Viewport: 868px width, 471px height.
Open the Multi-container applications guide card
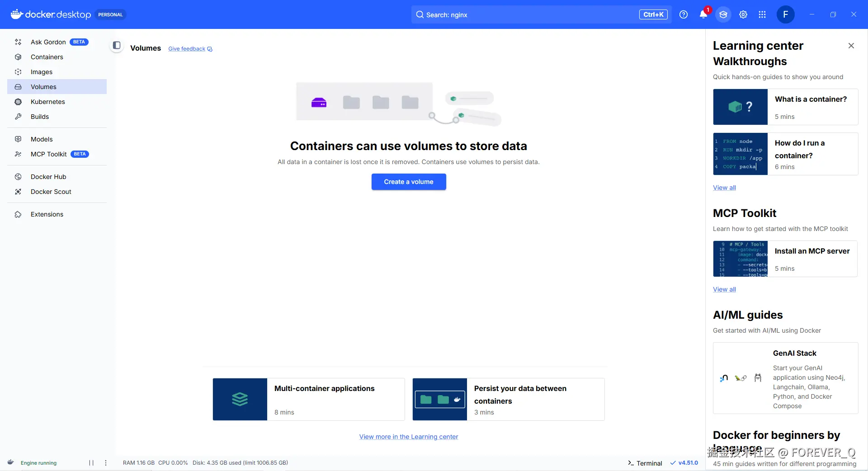pos(309,400)
